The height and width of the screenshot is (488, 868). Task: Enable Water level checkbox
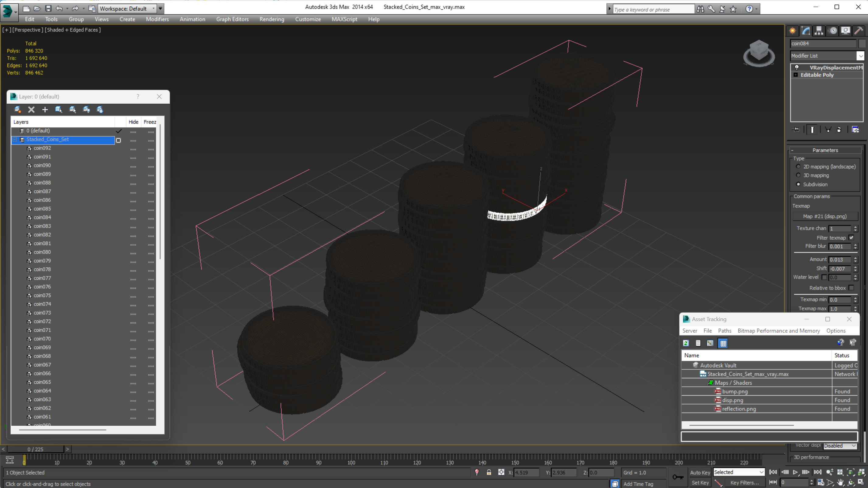pos(824,277)
